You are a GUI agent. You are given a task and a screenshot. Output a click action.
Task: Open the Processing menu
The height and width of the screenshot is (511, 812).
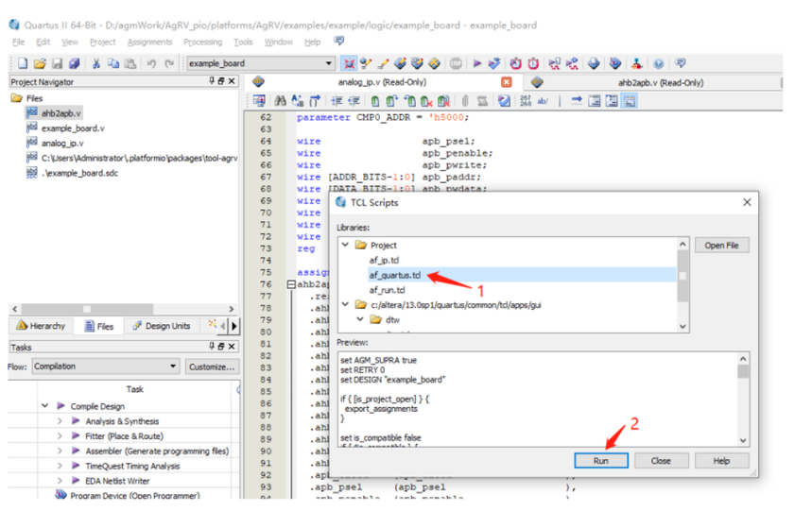[202, 42]
